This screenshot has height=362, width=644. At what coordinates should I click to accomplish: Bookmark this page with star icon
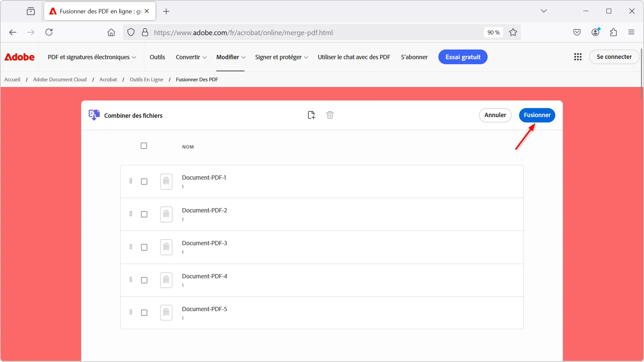pyautogui.click(x=513, y=32)
